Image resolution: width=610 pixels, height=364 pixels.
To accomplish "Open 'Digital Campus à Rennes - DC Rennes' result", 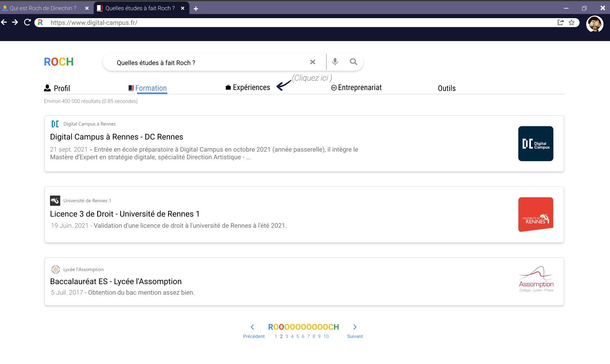I will [117, 137].
